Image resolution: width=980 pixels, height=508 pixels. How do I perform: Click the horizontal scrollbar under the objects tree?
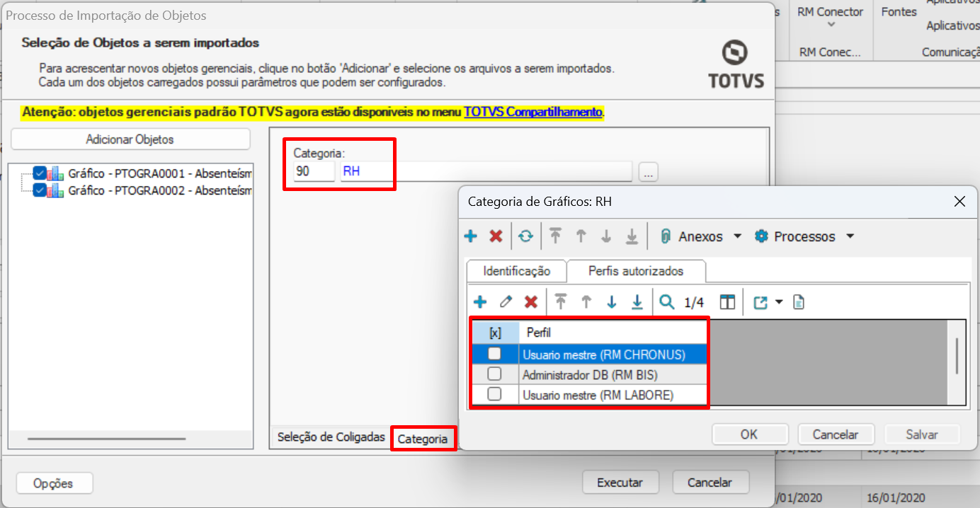tap(106, 439)
